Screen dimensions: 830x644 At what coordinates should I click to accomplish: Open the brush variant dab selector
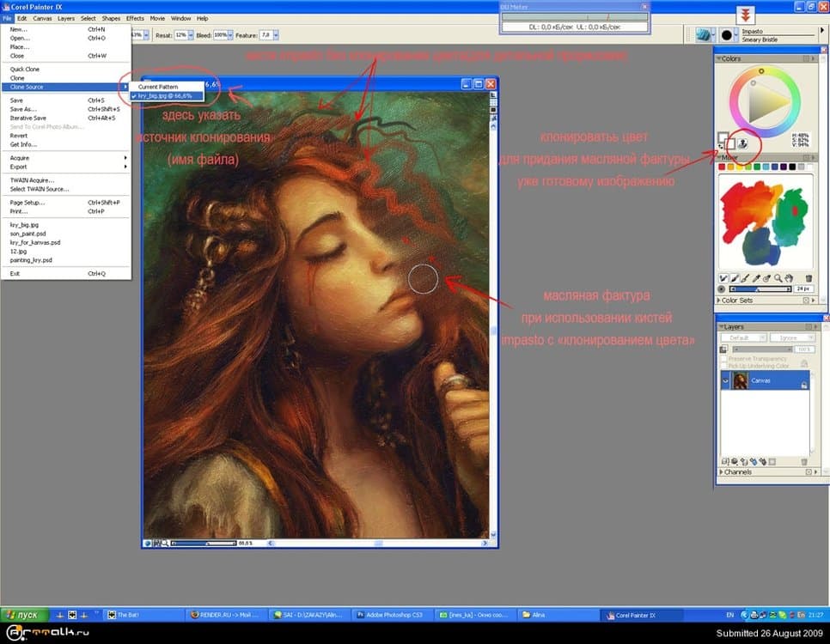(728, 35)
